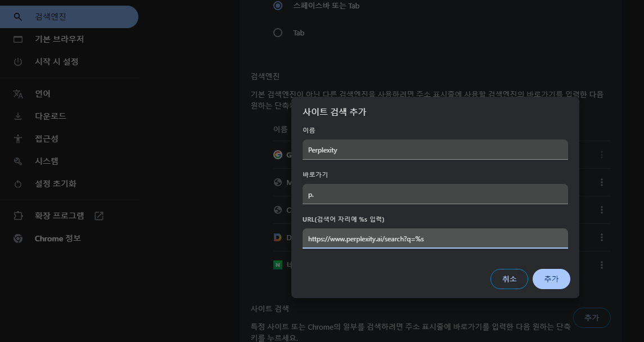Click the reset icon beside 설정 초기화
This screenshot has width=644, height=342.
point(17,184)
